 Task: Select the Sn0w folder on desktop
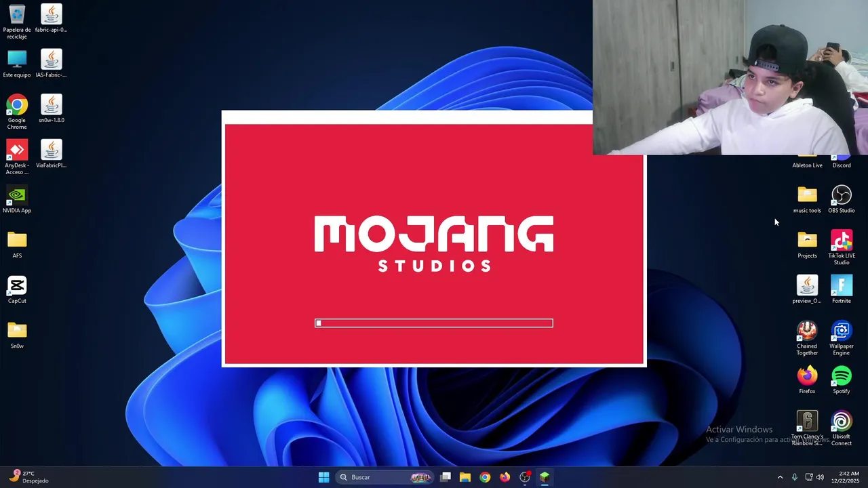[17, 335]
